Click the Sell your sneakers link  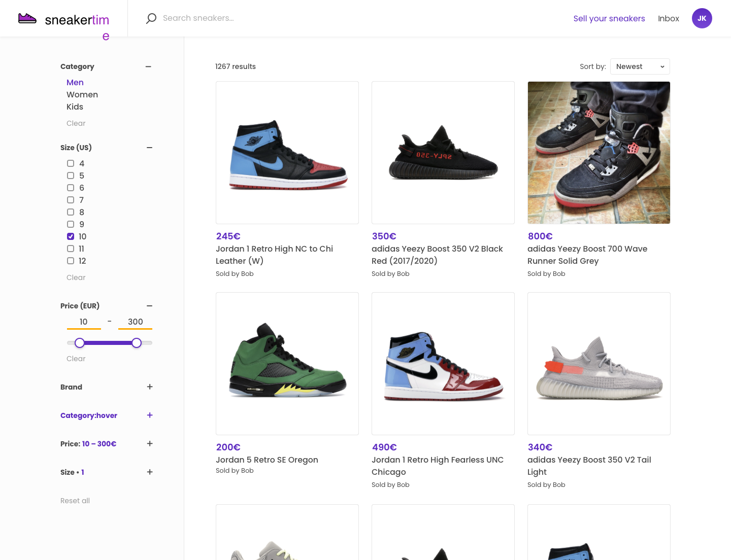(609, 18)
